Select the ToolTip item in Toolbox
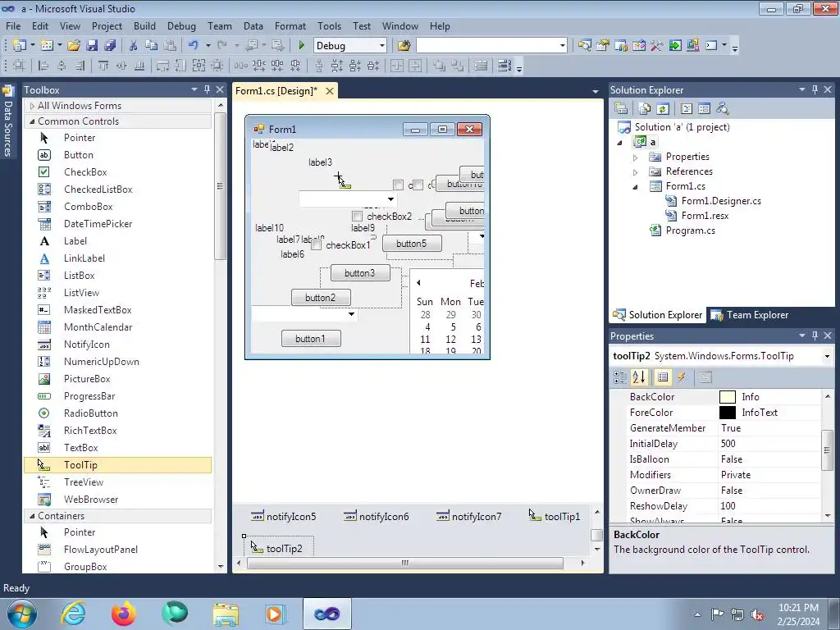 (118, 465)
